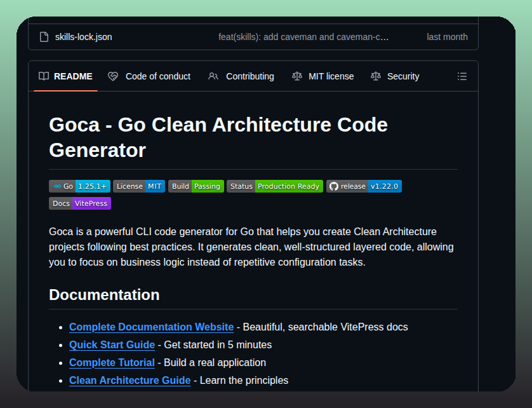
Task: Open the Quick Start Guide link
Action: point(112,345)
